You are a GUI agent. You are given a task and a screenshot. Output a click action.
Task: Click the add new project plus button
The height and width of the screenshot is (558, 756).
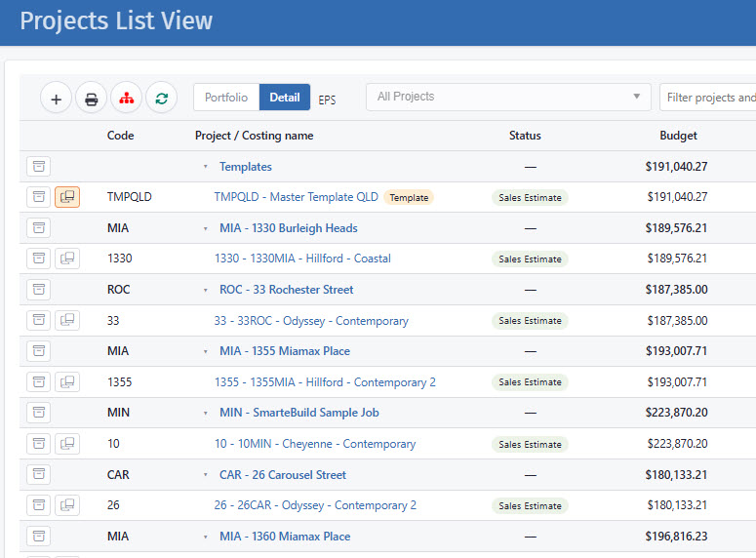[x=56, y=99]
